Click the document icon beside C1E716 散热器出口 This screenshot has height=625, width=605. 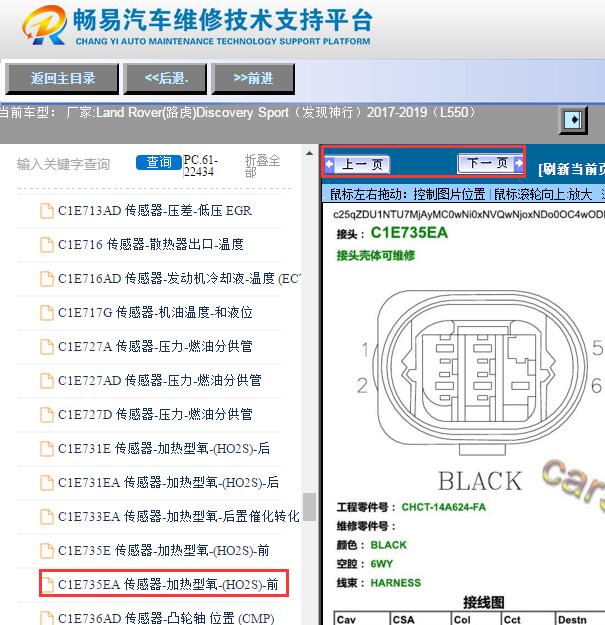point(47,245)
